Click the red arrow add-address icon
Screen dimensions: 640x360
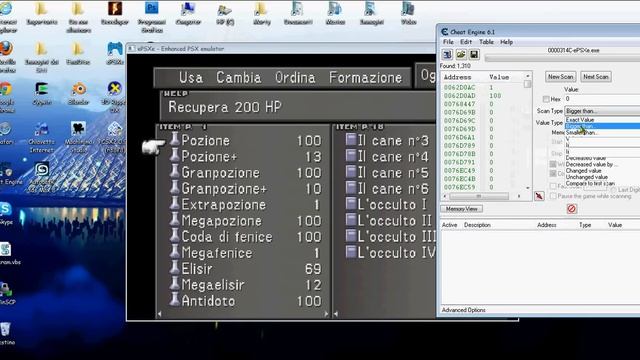tap(539, 196)
